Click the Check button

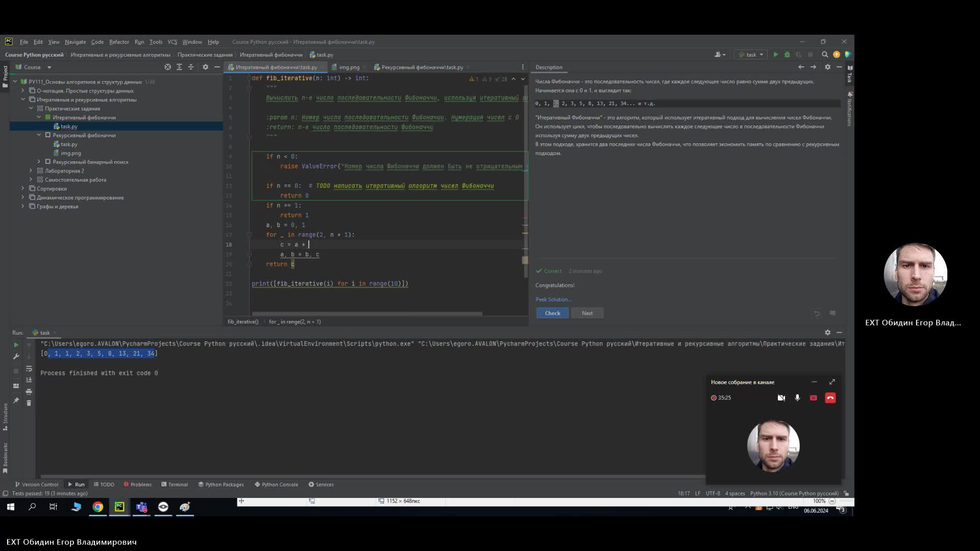pos(552,313)
